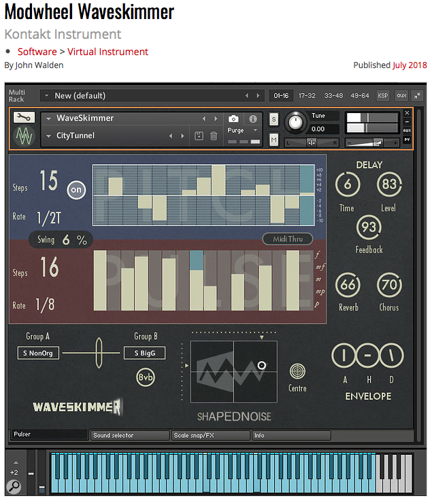Select next snapshot beside CityTunnel

(x=182, y=136)
